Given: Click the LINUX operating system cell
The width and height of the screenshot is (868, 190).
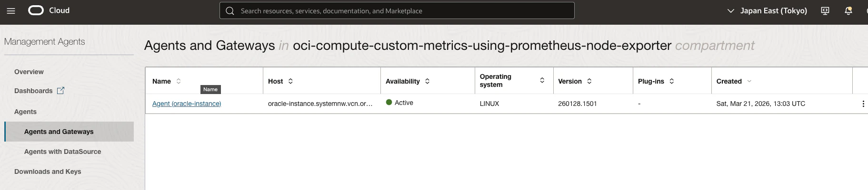Looking at the screenshot, I should click(489, 104).
